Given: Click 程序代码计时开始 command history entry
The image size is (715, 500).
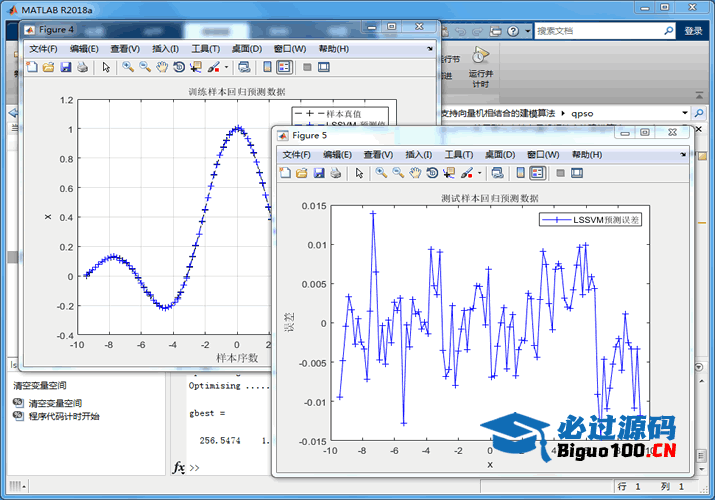Looking at the screenshot, I should [x=64, y=416].
